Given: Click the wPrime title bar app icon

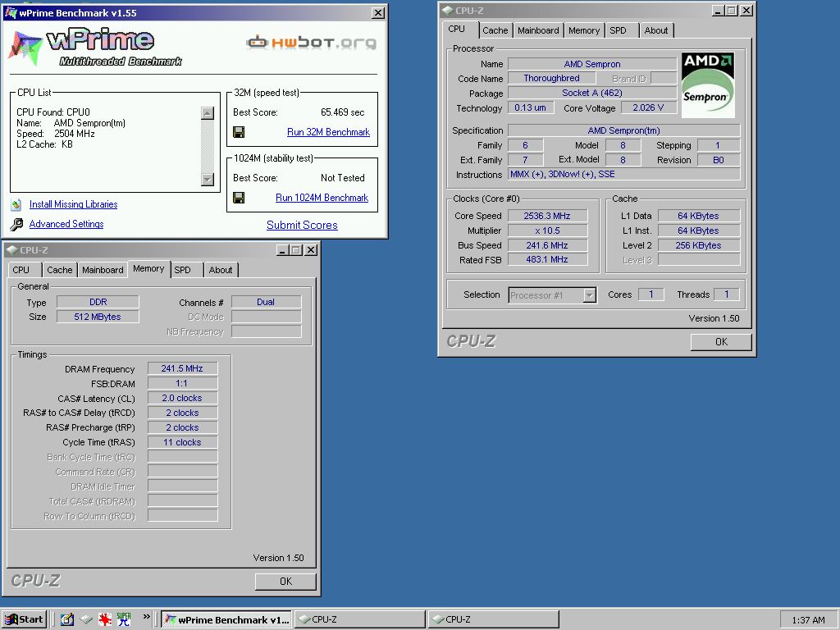Looking at the screenshot, I should [10, 13].
